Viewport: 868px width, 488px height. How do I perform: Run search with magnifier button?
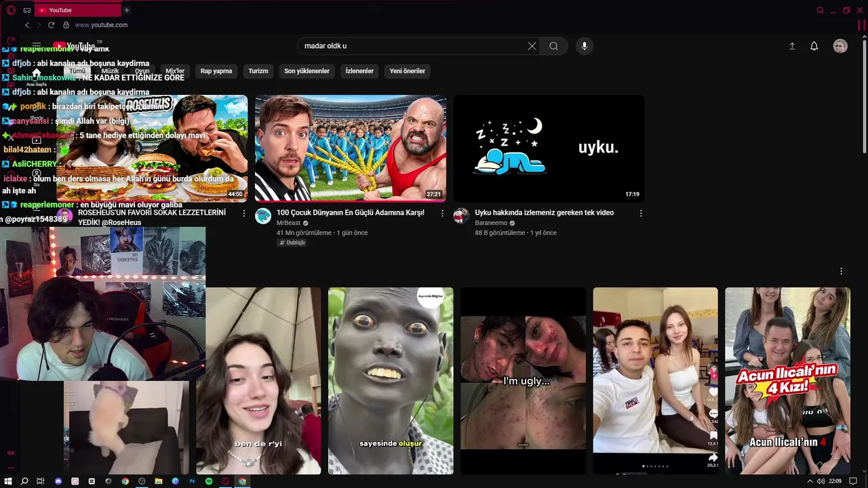tap(554, 46)
